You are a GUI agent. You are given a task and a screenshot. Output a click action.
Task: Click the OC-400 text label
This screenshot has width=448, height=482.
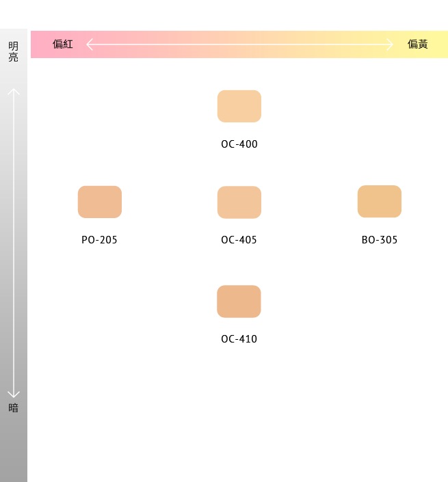(x=239, y=144)
